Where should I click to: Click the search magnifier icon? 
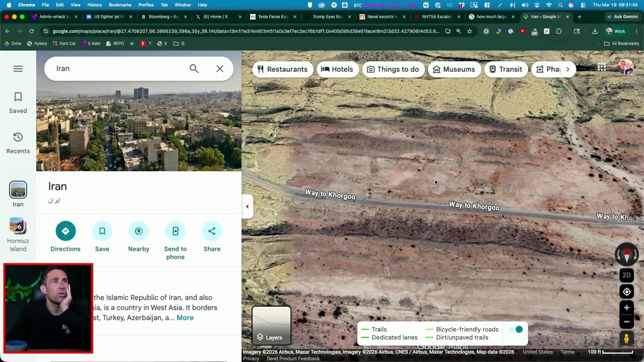194,69
